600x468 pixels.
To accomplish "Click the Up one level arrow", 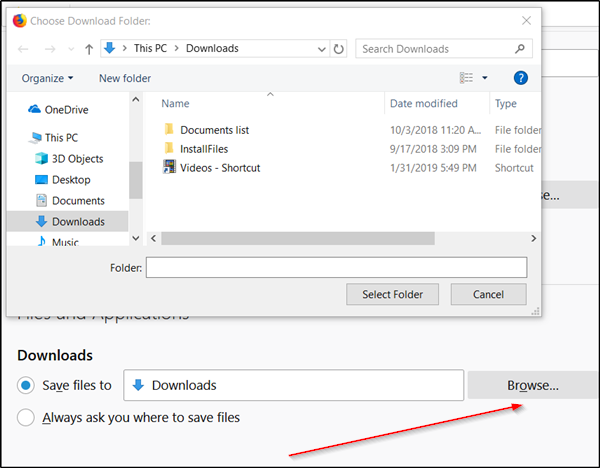I will (88, 48).
